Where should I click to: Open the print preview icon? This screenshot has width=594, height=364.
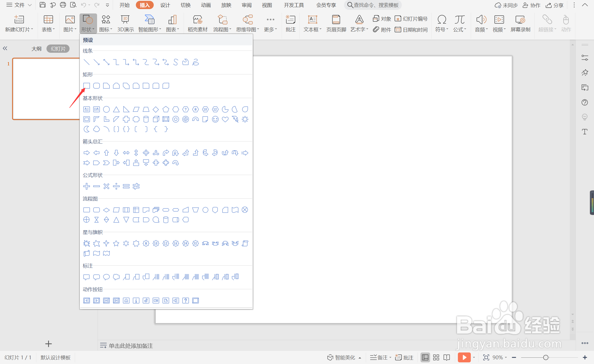click(x=73, y=5)
